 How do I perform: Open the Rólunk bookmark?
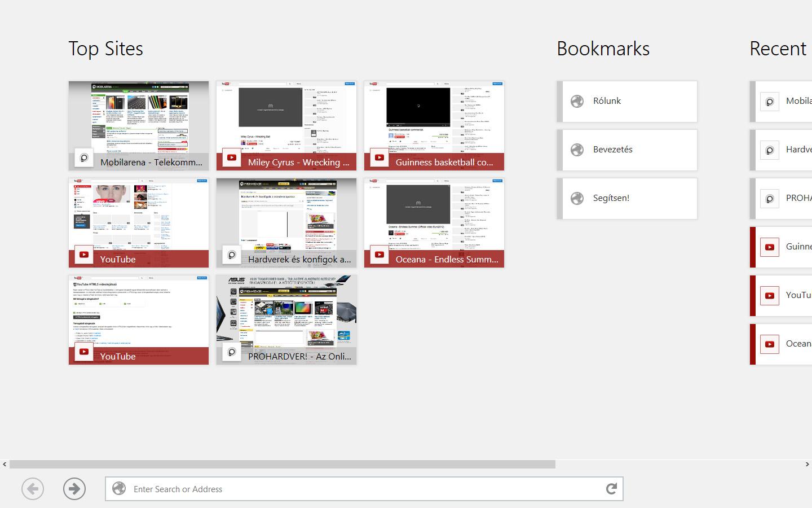point(627,102)
